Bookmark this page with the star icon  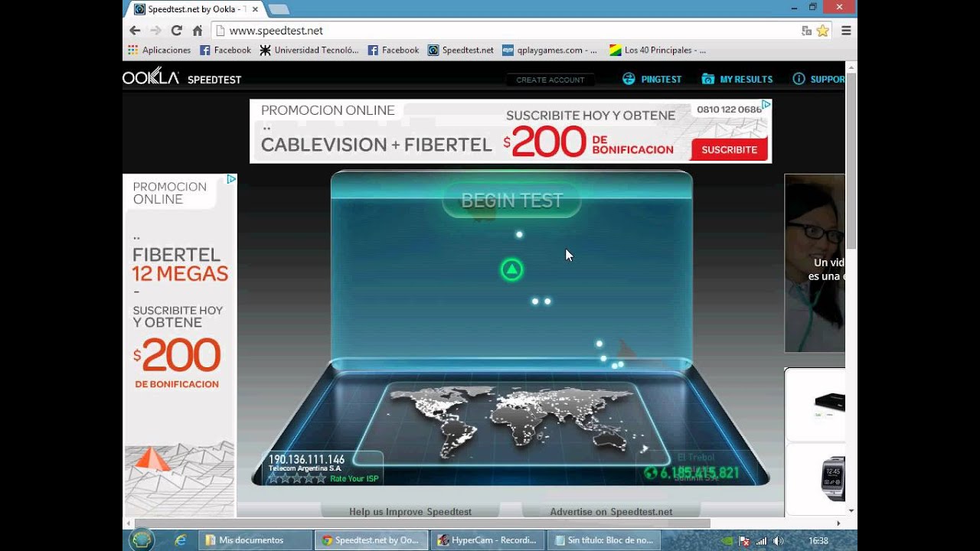(x=823, y=31)
